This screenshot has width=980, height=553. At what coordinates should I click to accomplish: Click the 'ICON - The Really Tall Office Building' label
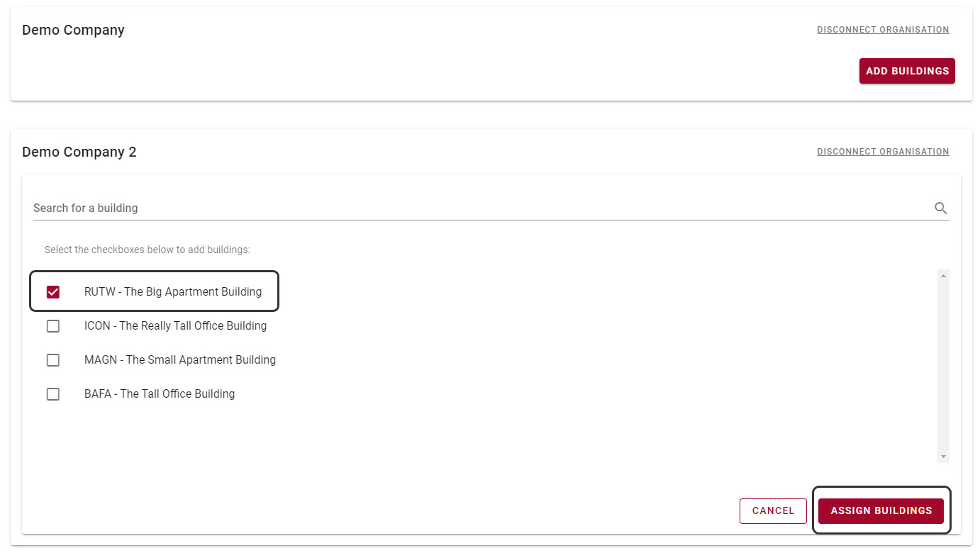pyautogui.click(x=175, y=326)
